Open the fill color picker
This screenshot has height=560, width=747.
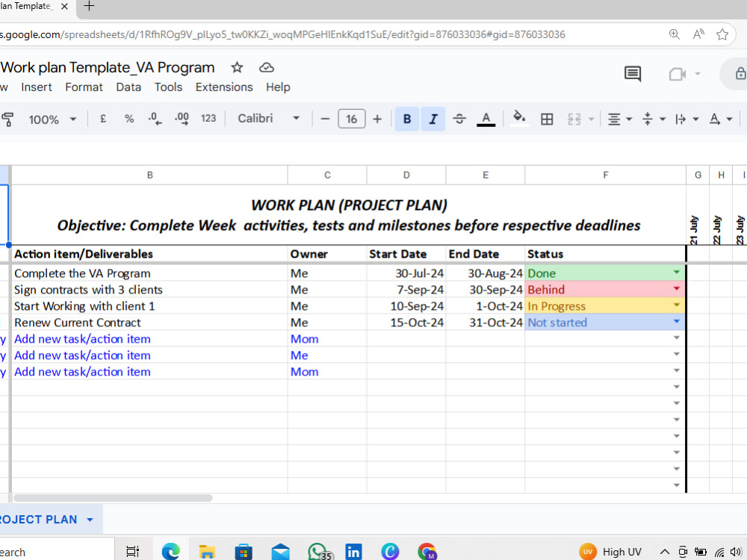(519, 119)
